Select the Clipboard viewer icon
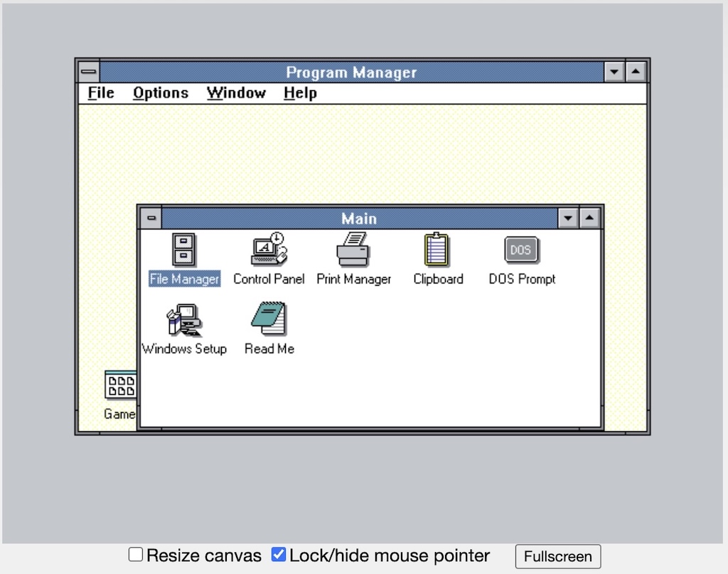 (x=438, y=251)
